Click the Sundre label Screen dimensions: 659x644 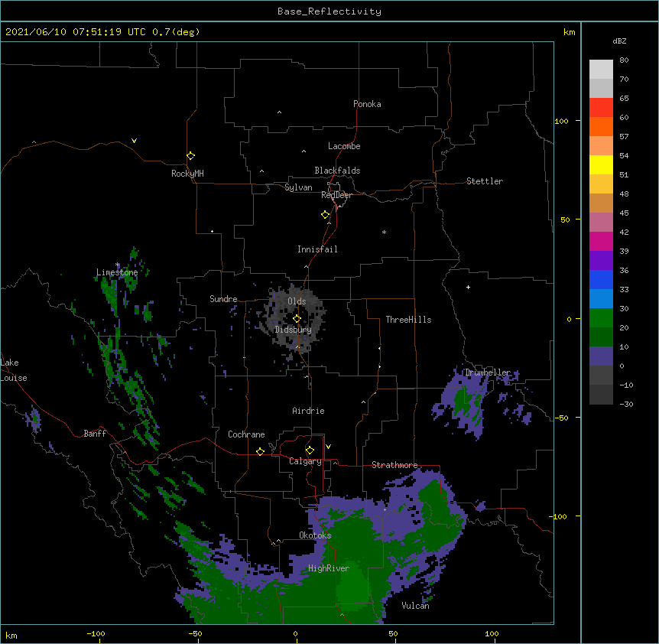223,299
